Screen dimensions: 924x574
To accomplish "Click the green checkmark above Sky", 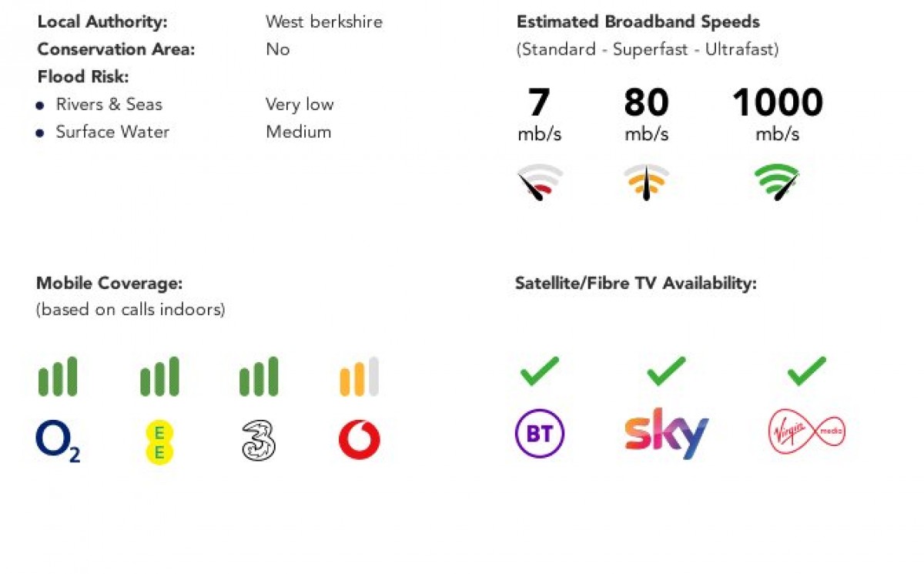I will point(666,371).
